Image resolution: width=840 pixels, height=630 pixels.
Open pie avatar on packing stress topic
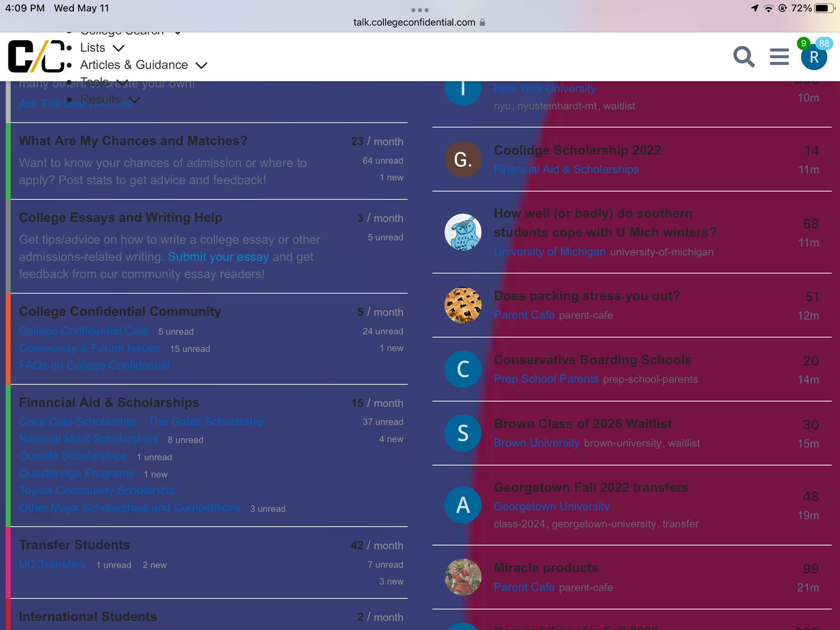pos(463,305)
